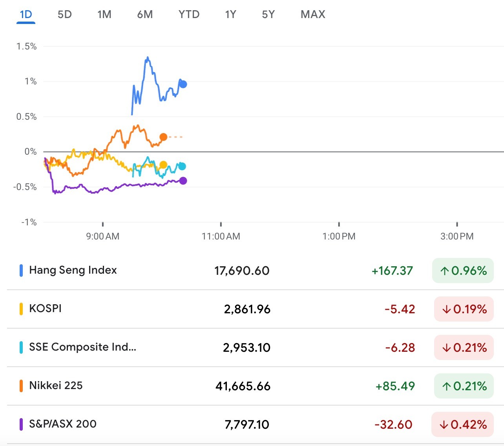Click the 11:00 AM axis label
This screenshot has height=446, width=504.
[x=221, y=236]
